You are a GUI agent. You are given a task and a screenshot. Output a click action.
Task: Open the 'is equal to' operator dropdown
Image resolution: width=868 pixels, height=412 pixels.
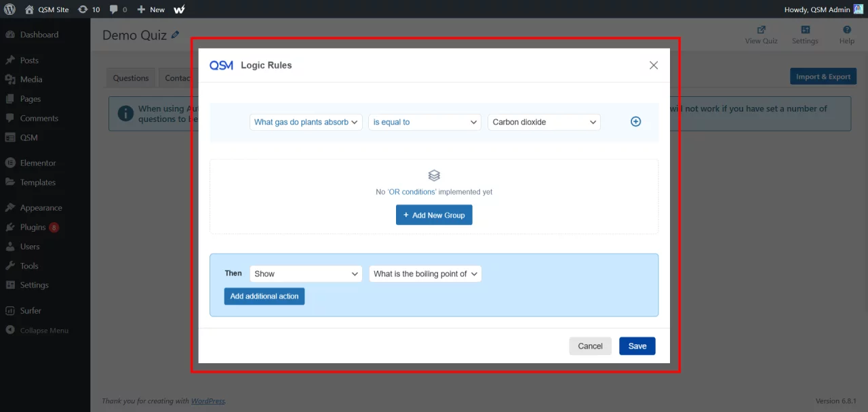click(x=425, y=122)
